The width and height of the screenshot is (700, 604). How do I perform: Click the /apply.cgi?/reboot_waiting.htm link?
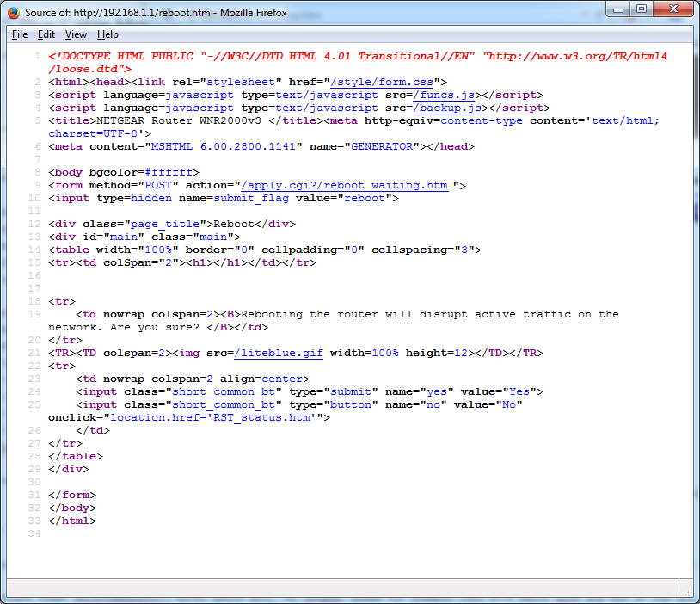coord(344,185)
